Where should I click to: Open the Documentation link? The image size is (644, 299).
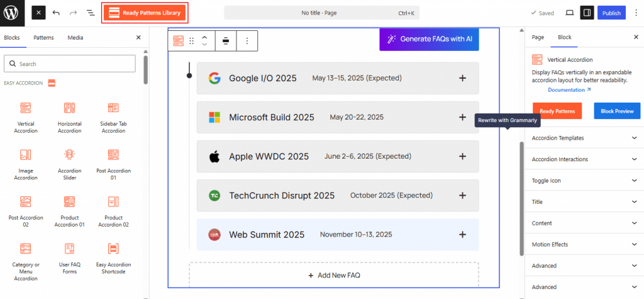coord(569,90)
